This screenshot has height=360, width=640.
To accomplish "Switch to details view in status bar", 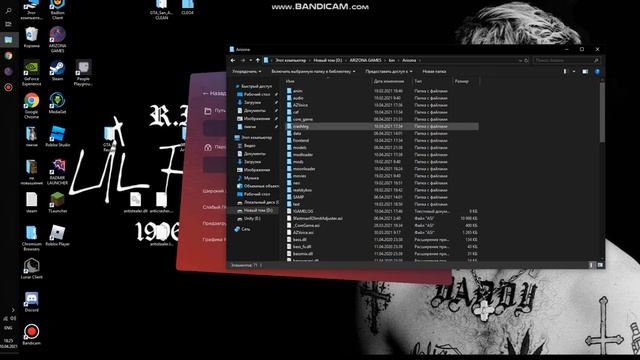I will click(x=591, y=265).
